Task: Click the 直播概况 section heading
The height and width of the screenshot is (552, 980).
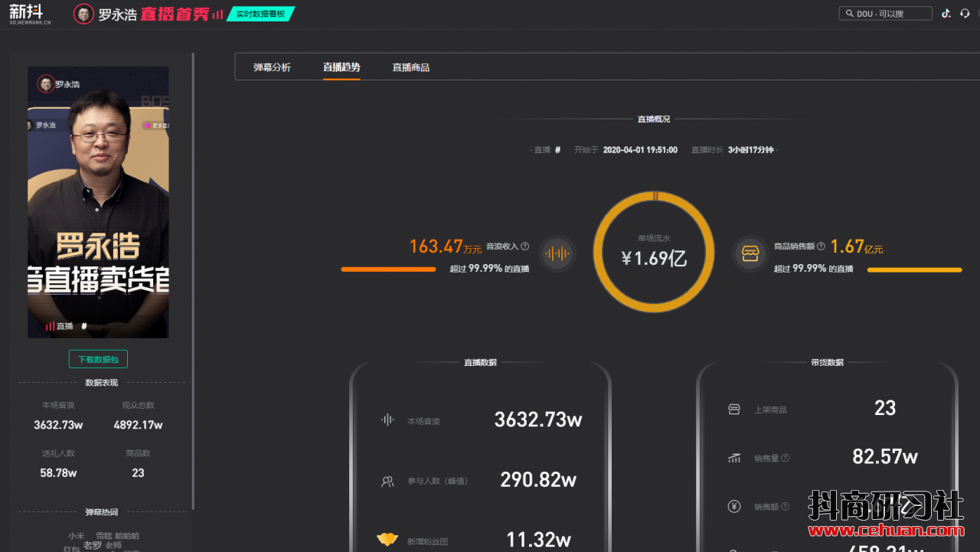Action: (654, 119)
